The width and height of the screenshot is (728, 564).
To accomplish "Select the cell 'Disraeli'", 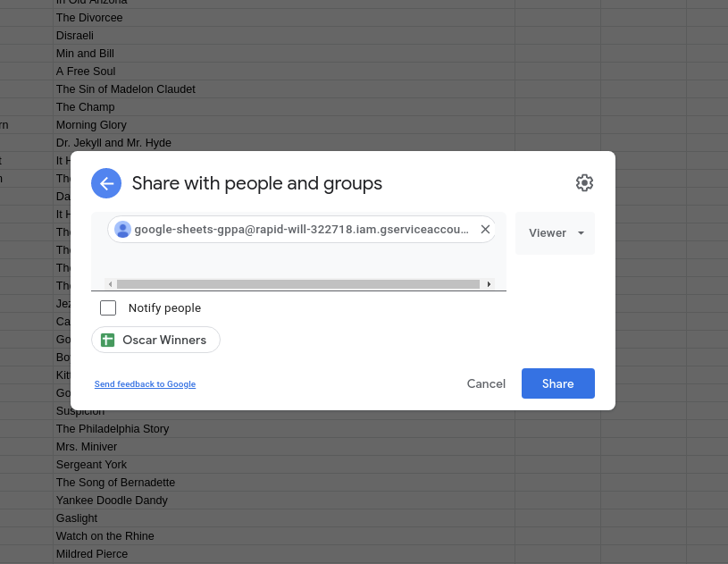I will (284, 36).
